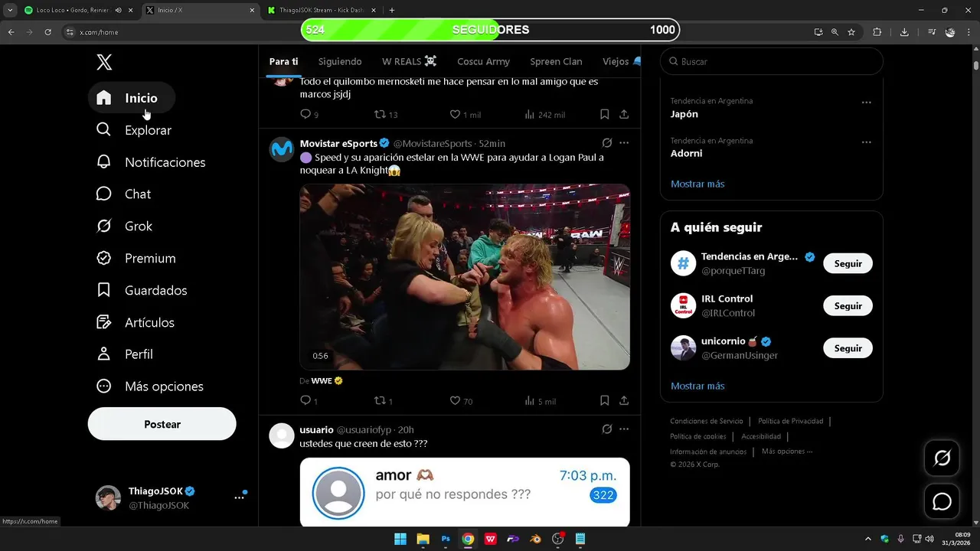This screenshot has width=980, height=551.
Task: Ask Grok about the usuario post
Action: point(607,429)
